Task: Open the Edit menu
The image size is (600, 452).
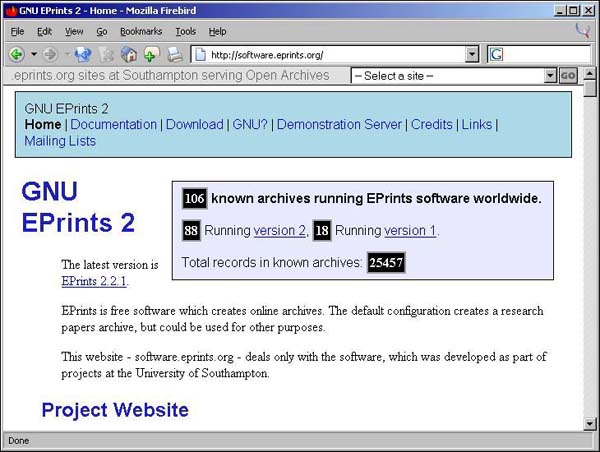Action: click(44, 31)
